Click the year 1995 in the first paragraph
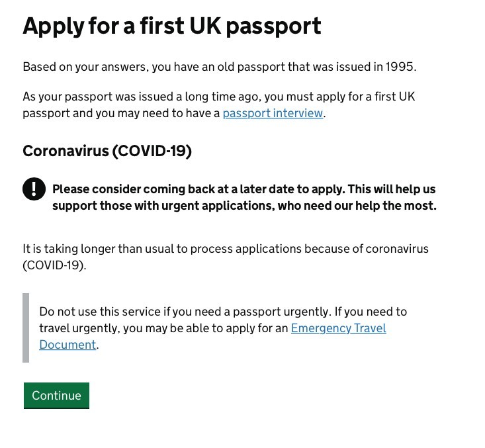Screen dimensions: 485x448 [x=400, y=67]
